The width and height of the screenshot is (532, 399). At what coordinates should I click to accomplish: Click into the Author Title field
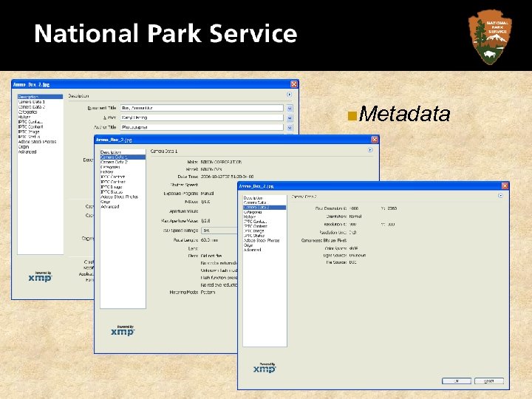pos(202,127)
